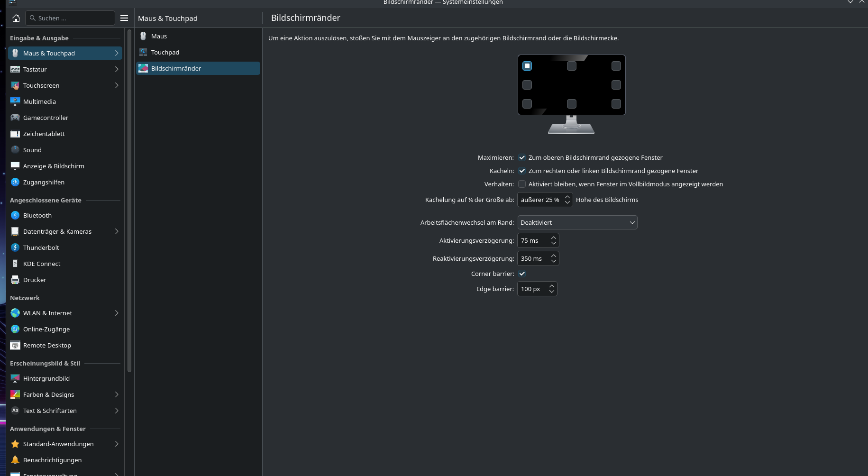This screenshot has height=476, width=868.
Task: Click the Touchpad icon in the submenu
Action: (x=143, y=52)
